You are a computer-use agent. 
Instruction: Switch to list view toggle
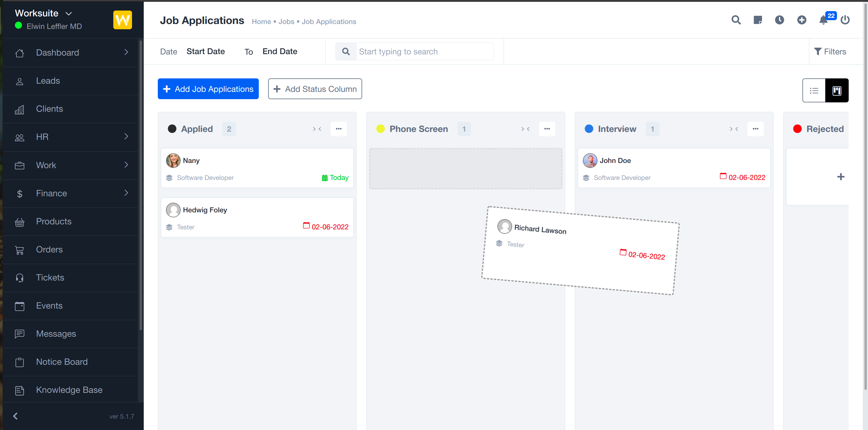click(x=814, y=91)
